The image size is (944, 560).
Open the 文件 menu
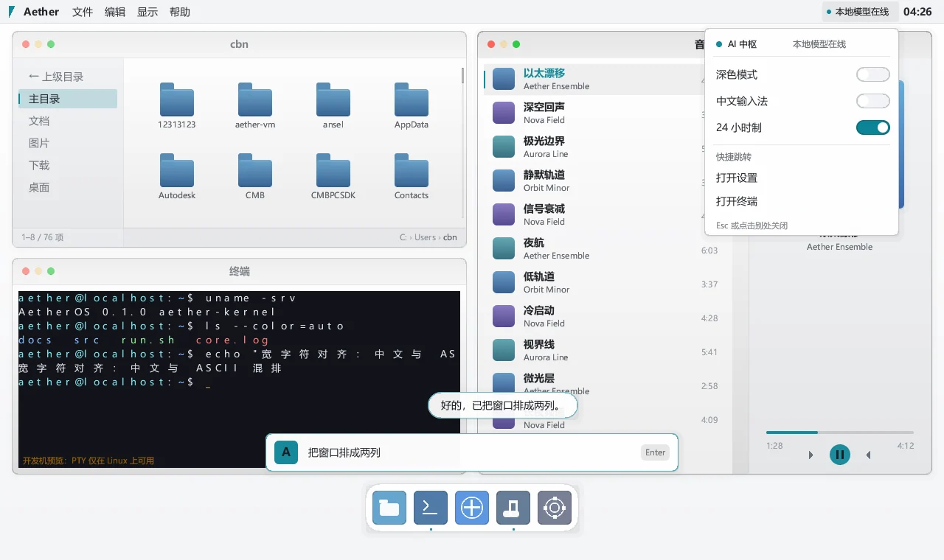pyautogui.click(x=83, y=12)
